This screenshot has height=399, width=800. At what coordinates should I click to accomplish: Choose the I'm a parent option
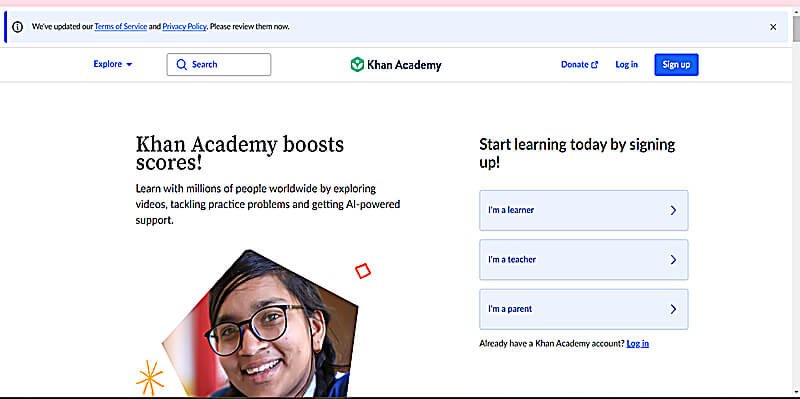584,309
